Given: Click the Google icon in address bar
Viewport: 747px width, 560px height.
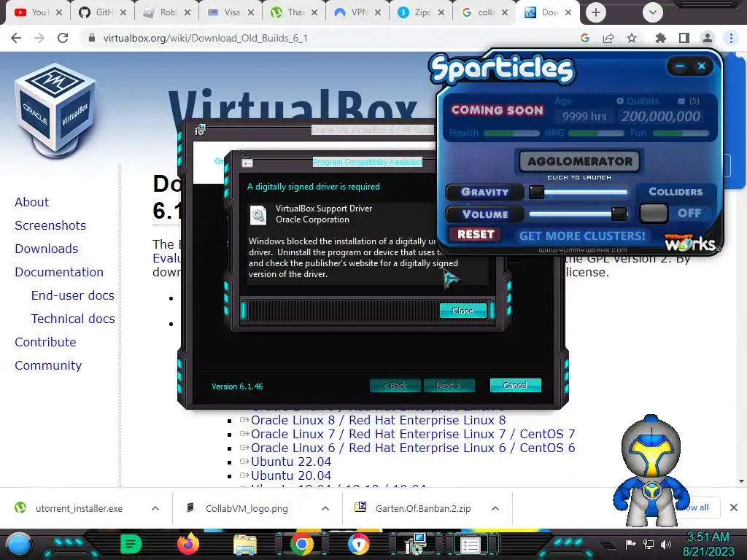Looking at the screenshot, I should [x=585, y=38].
